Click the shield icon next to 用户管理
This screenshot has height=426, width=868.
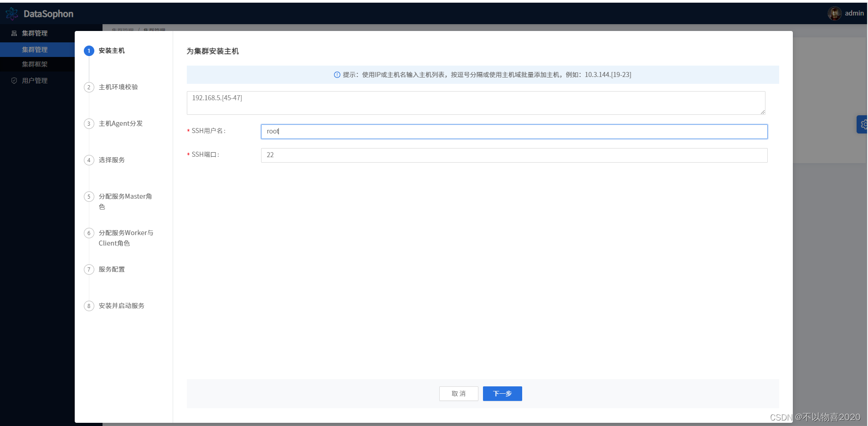click(x=14, y=81)
